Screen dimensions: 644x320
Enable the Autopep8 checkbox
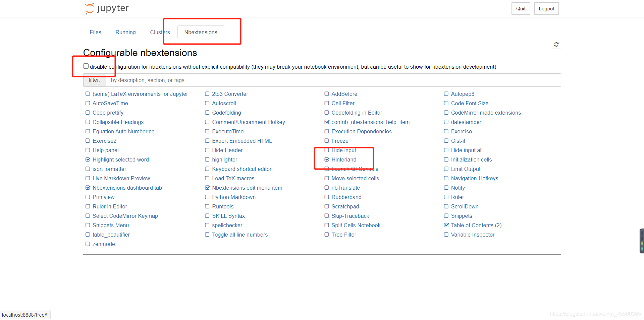click(x=446, y=94)
